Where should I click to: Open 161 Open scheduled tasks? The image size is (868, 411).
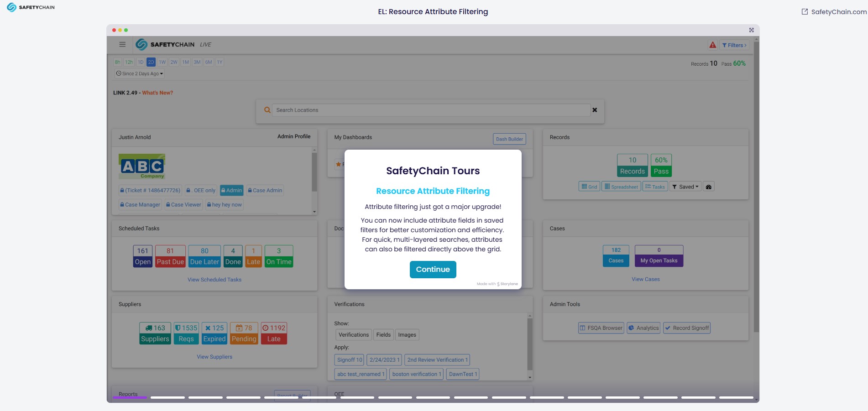click(x=142, y=256)
